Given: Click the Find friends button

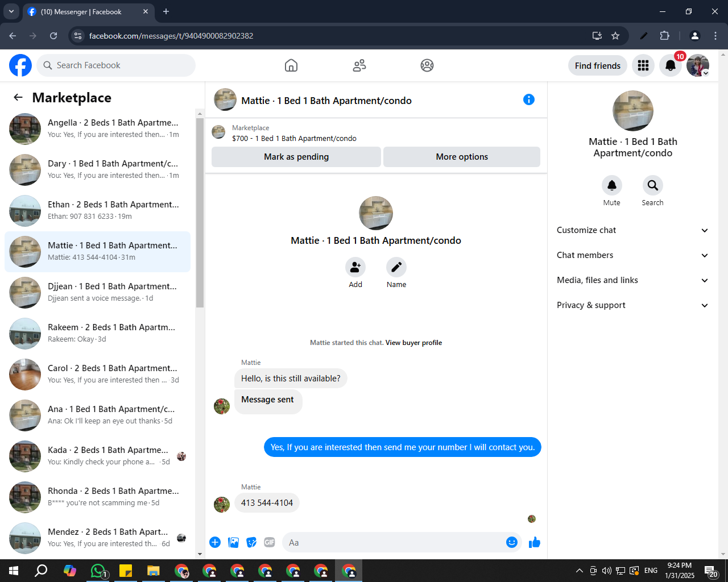Looking at the screenshot, I should 598,65.
